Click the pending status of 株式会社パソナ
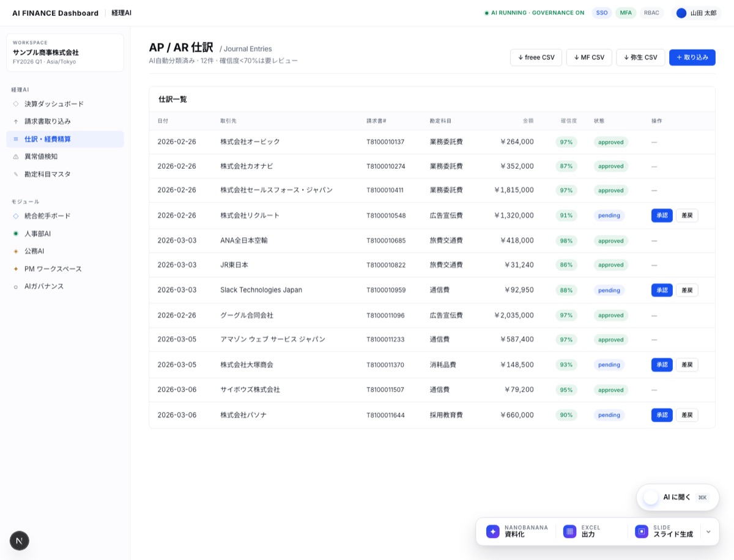This screenshot has height=560, width=734. tap(609, 415)
